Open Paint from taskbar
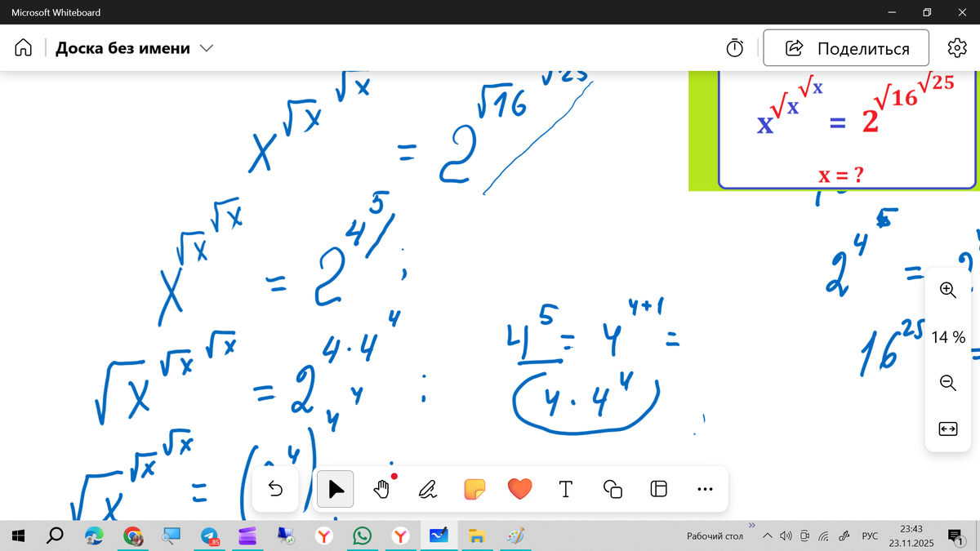 (515, 535)
